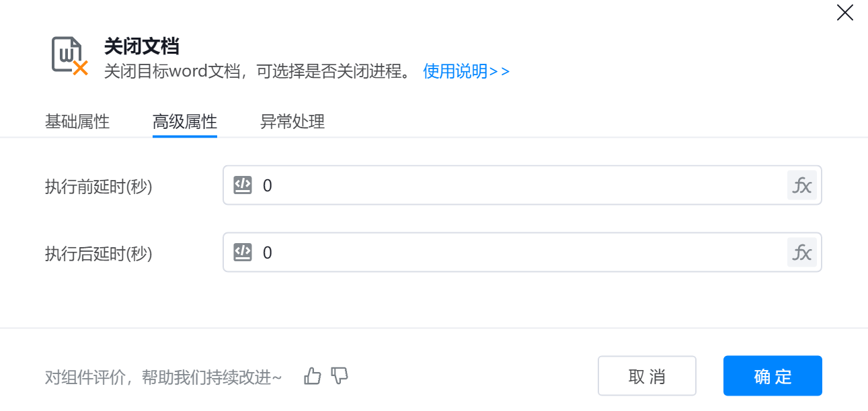The width and height of the screenshot is (868, 411).
Task: Open fx expression editor for 执行前延时
Action: (802, 185)
